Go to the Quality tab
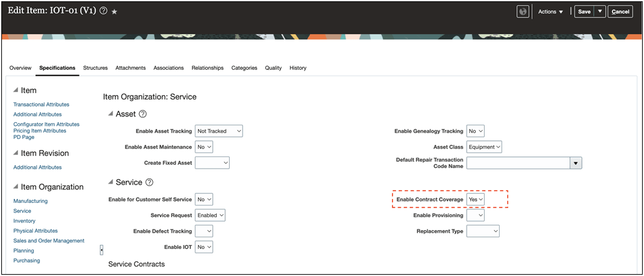 pos(273,68)
